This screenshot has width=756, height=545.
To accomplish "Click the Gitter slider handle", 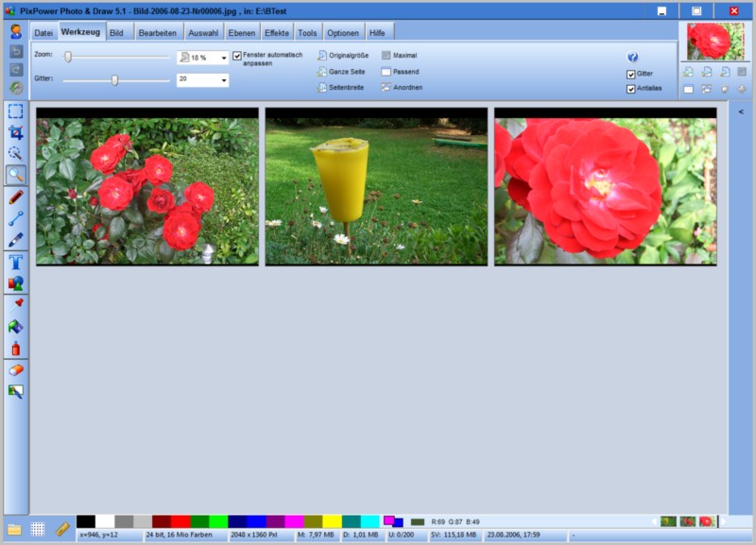I will coord(114,80).
